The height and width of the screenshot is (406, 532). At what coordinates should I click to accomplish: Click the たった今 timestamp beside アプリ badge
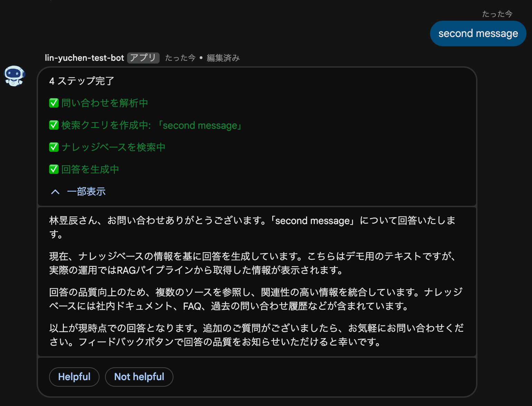[x=180, y=58]
